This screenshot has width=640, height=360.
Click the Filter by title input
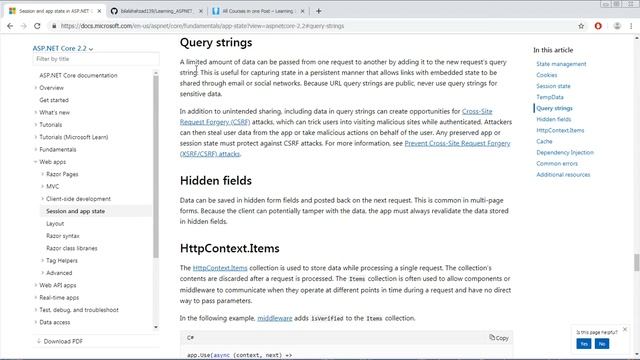[x=96, y=59]
